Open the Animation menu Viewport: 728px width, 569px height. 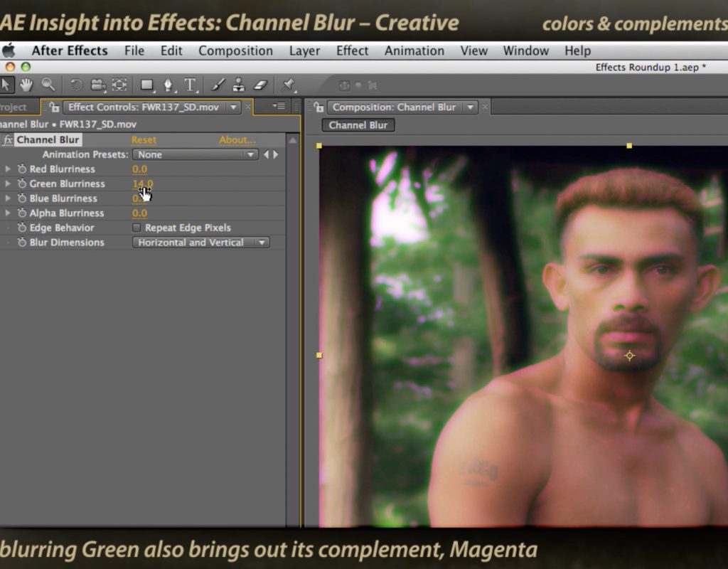pyautogui.click(x=414, y=50)
